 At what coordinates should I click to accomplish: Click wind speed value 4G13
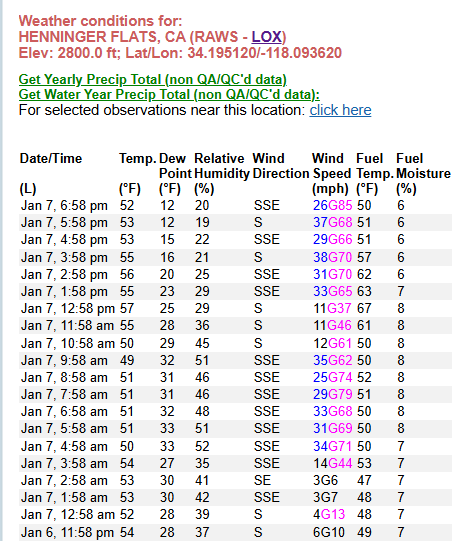pos(329,514)
